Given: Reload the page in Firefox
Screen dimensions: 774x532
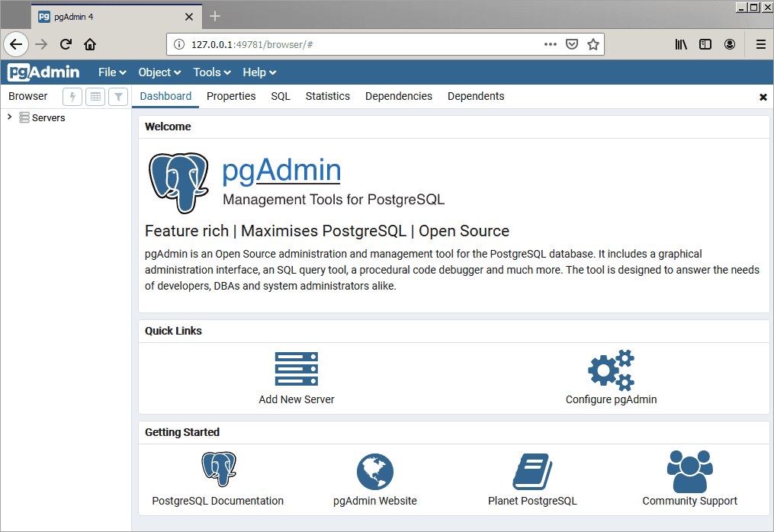Looking at the screenshot, I should (66, 44).
